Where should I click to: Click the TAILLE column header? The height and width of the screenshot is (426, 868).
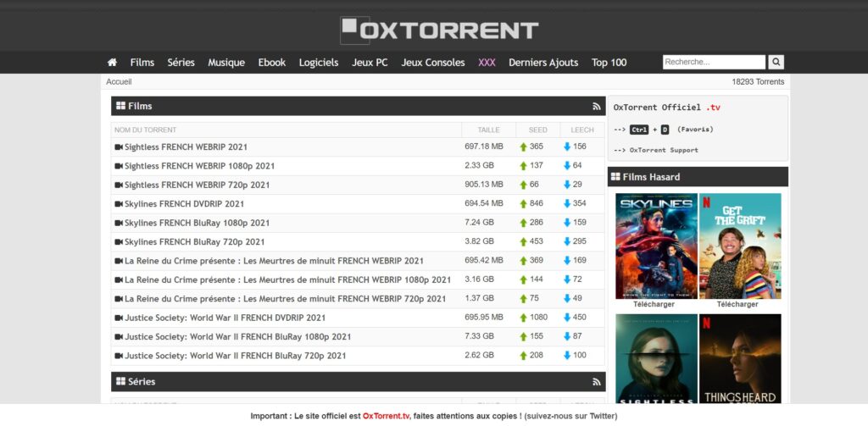[x=489, y=130]
